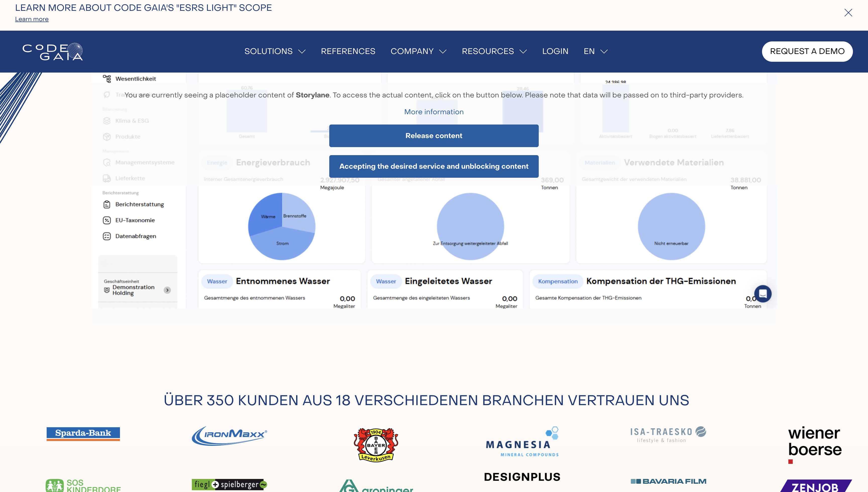This screenshot has height=492, width=868.
Task: Click the Berichterstattung sidebar icon
Action: point(107,204)
